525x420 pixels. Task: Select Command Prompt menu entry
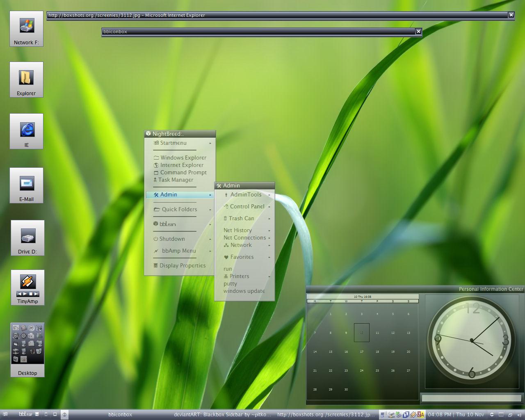[x=179, y=172]
